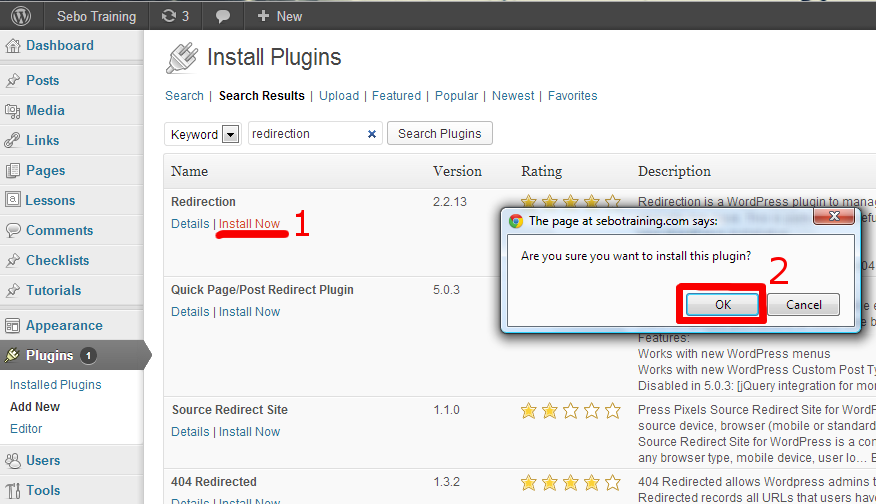
Task: Click the Search Plugins button
Action: click(440, 134)
